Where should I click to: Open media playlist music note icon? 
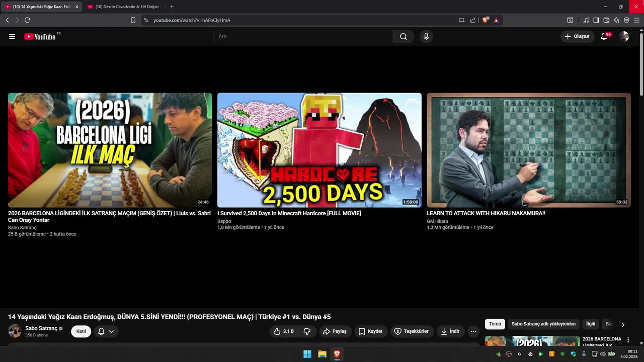tap(586, 20)
